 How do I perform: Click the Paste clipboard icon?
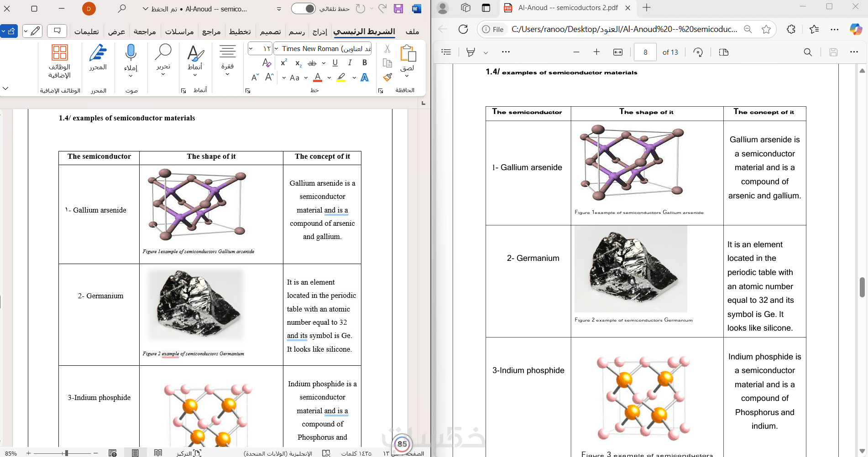tap(408, 54)
